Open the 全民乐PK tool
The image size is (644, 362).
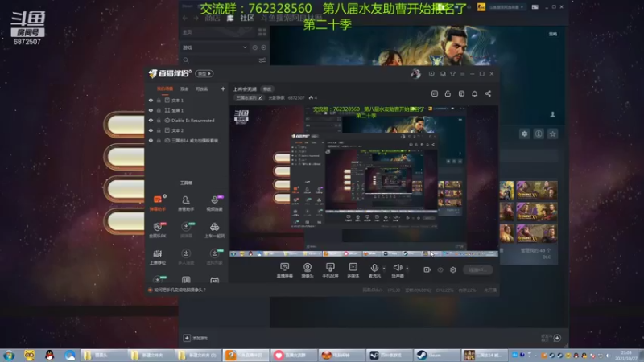tap(158, 230)
